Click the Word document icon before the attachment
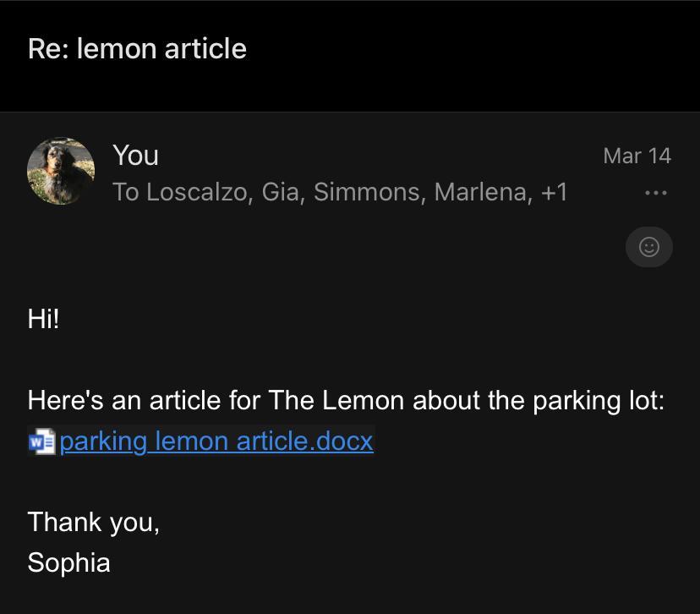This screenshot has height=614, width=700. (41, 441)
